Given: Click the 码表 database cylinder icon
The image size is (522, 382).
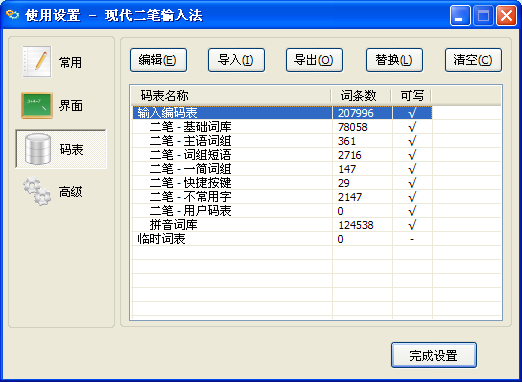Looking at the screenshot, I should pyautogui.click(x=38, y=149).
